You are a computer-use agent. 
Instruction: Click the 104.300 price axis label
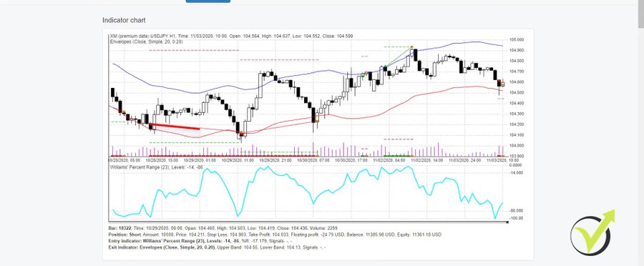pyautogui.click(x=516, y=114)
